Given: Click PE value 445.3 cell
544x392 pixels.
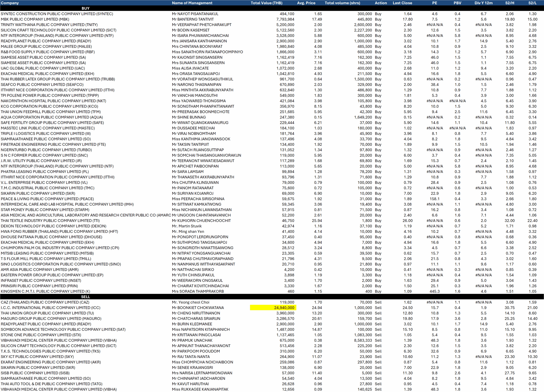Looking at the screenshot, I should pyautogui.click(x=435, y=291).
